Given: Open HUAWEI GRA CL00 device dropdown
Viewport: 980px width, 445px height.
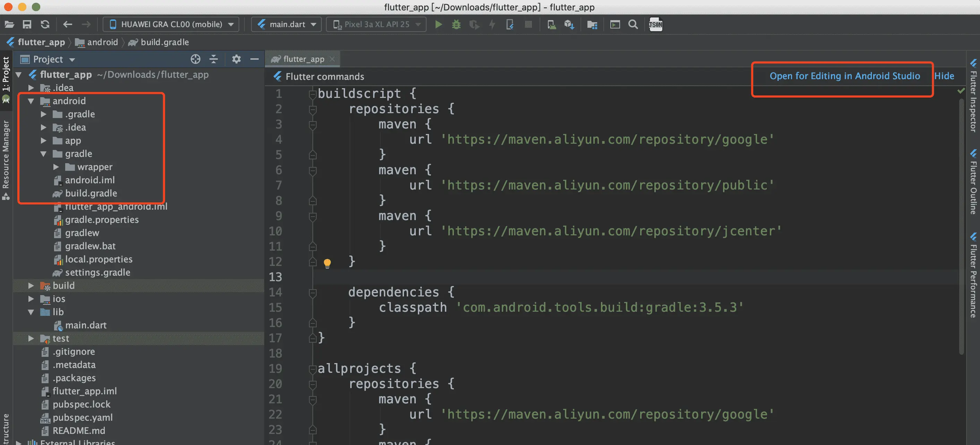Looking at the screenshot, I should tap(171, 24).
